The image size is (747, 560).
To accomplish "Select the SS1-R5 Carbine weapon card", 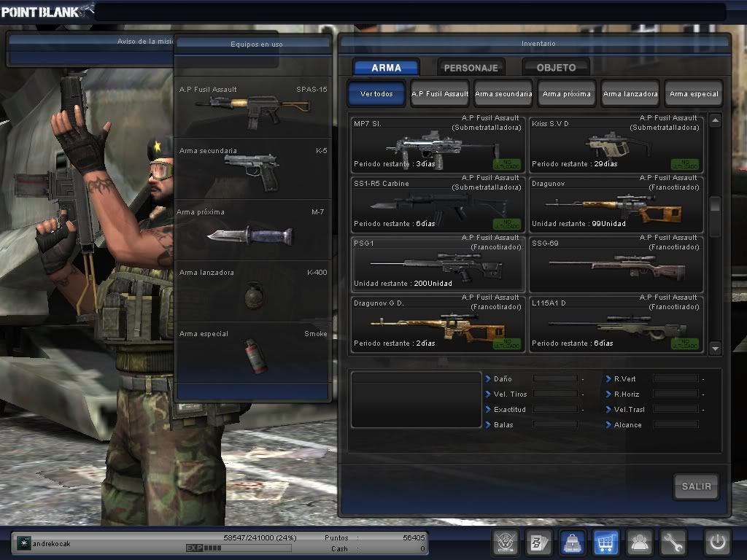I will pos(438,203).
